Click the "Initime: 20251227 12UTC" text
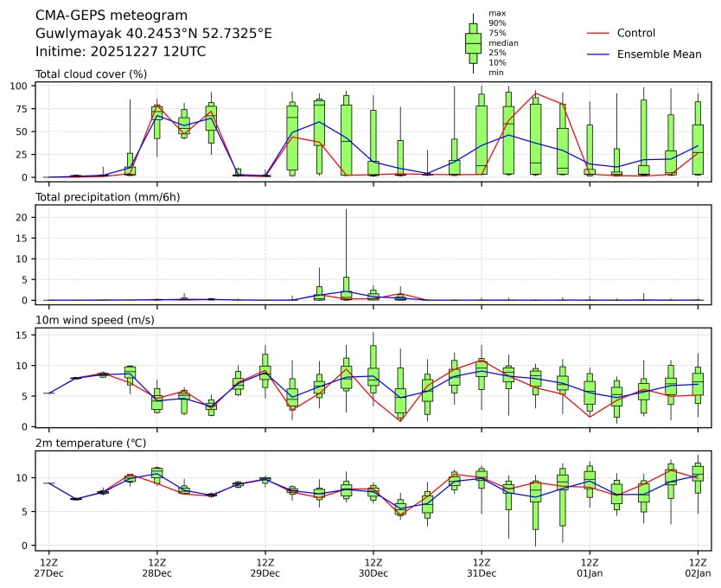The image size is (721, 588). click(120, 52)
